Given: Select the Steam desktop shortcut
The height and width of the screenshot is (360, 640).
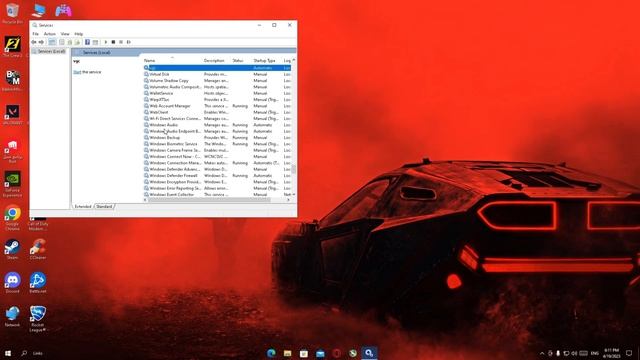Looking at the screenshot, I should click(x=13, y=249).
